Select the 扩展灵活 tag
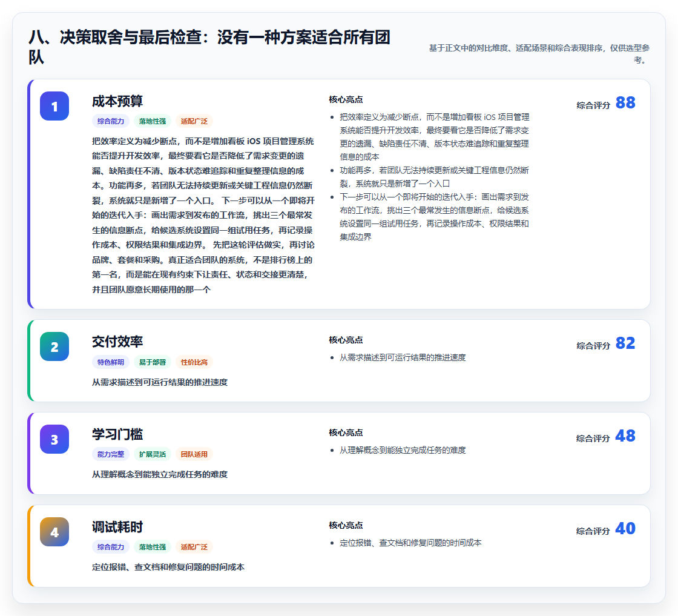 coord(153,454)
